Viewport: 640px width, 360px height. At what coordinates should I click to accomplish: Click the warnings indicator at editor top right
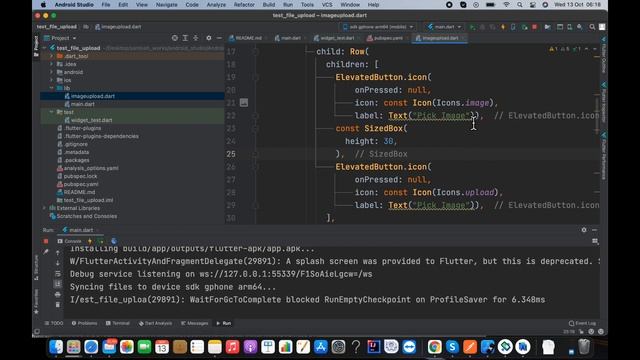[566, 49]
